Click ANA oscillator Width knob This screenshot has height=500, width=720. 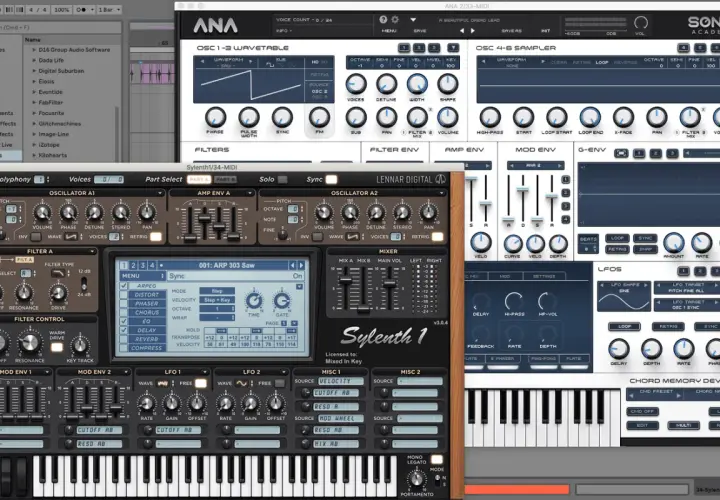click(417, 84)
